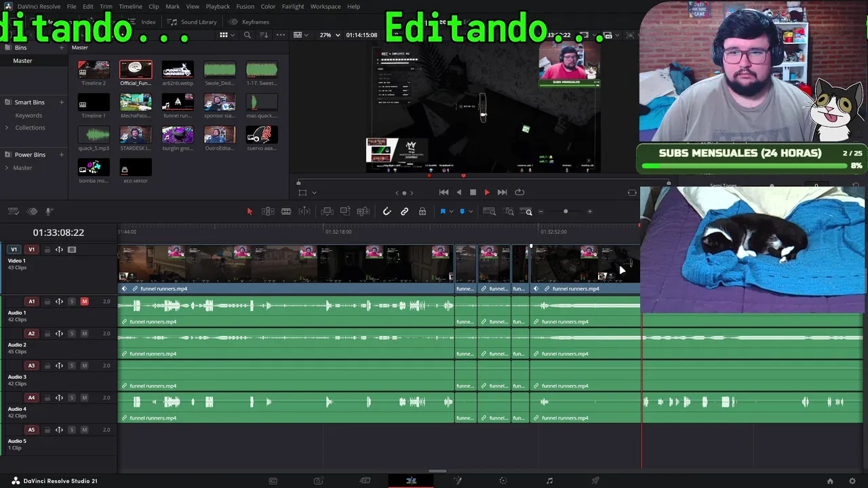This screenshot has height=488, width=868.
Task: Adjust timeline zoom slider handle
Action: click(x=566, y=211)
